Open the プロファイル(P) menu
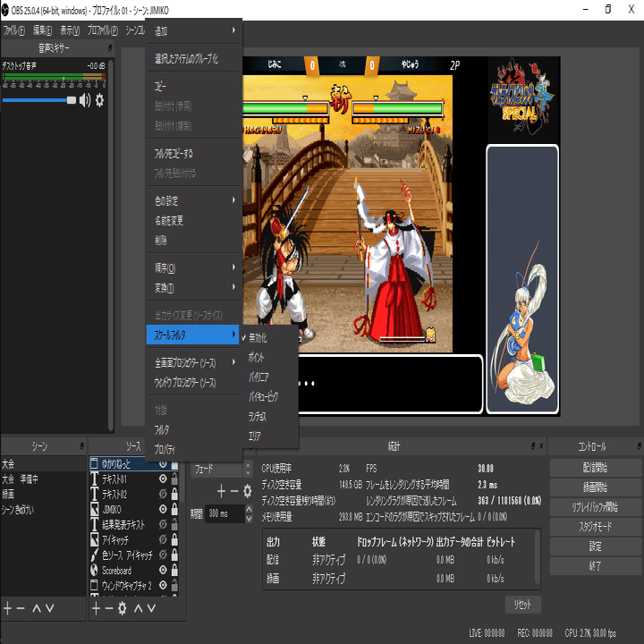 coord(103,30)
